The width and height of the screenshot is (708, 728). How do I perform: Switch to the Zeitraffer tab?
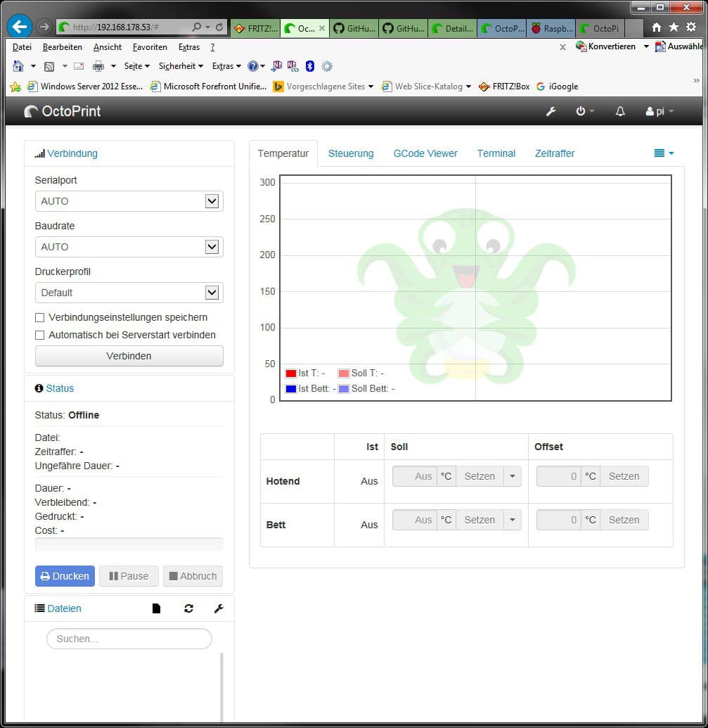coord(555,153)
